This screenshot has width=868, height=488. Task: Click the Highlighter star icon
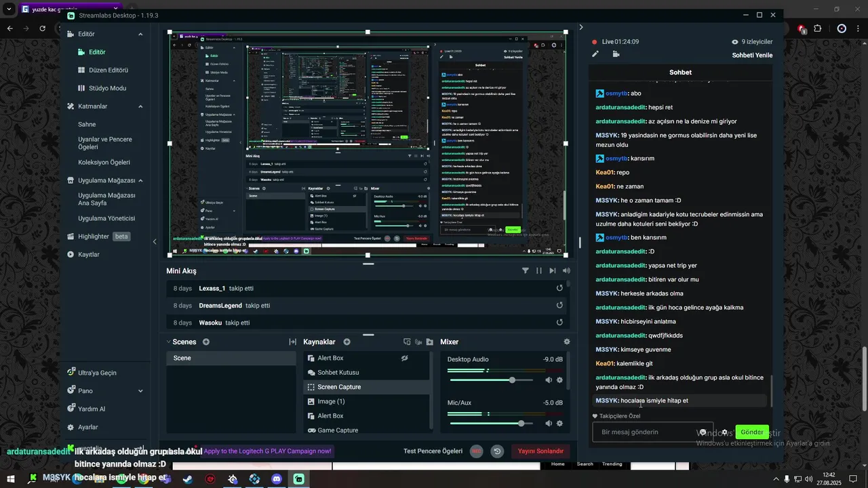[71, 237]
